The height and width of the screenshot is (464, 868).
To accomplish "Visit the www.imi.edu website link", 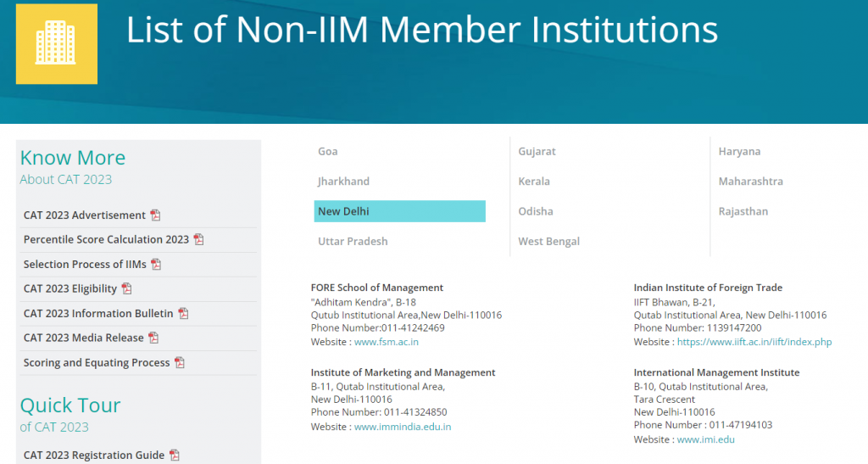I will [x=706, y=439].
